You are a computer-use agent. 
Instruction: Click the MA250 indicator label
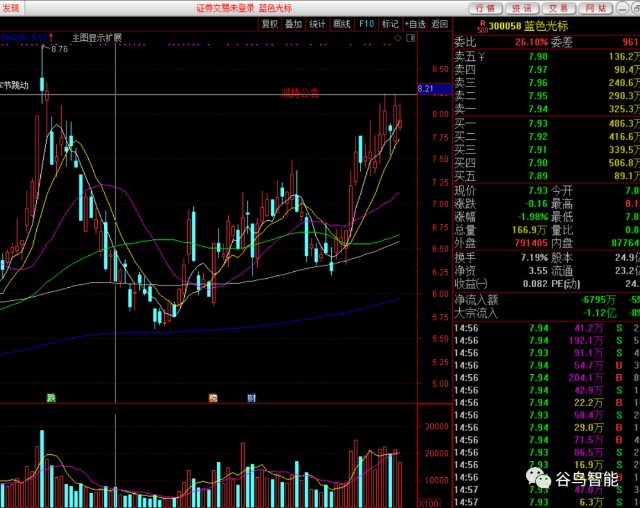coord(24,38)
